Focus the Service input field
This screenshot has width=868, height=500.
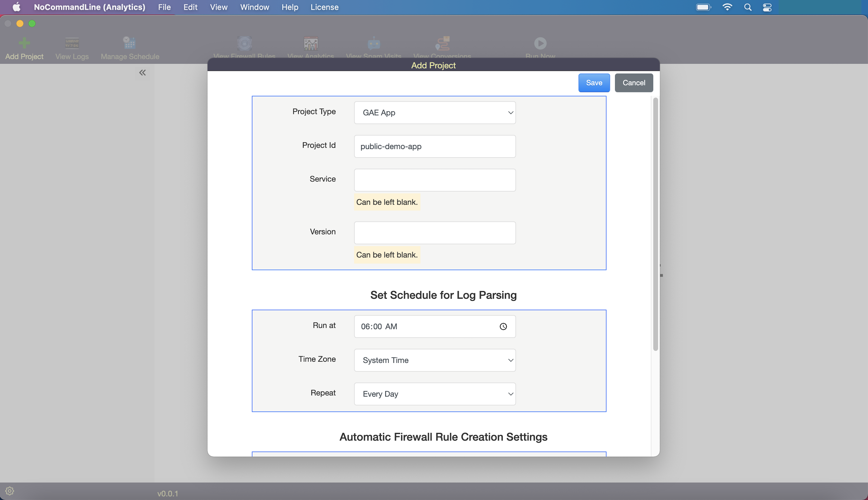435,180
